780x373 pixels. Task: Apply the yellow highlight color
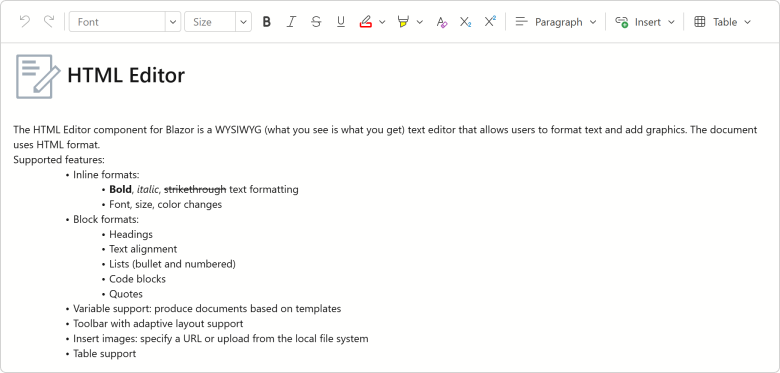pyautogui.click(x=403, y=22)
